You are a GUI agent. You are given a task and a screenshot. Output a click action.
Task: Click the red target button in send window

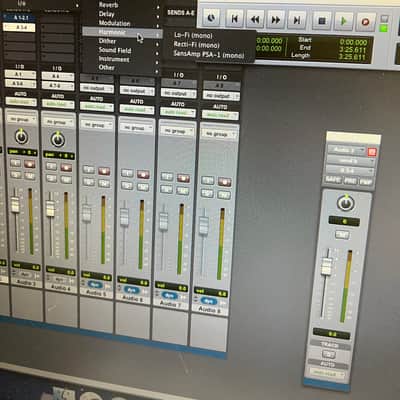click(372, 152)
